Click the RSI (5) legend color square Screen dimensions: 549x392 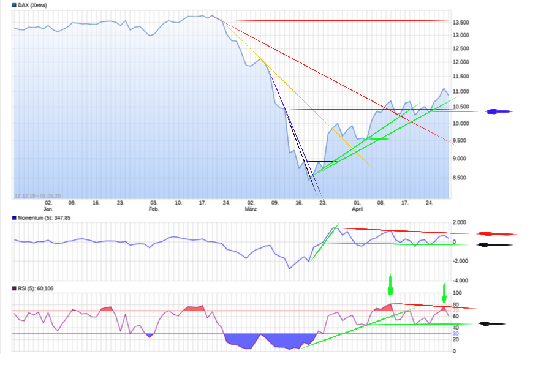[14, 288]
